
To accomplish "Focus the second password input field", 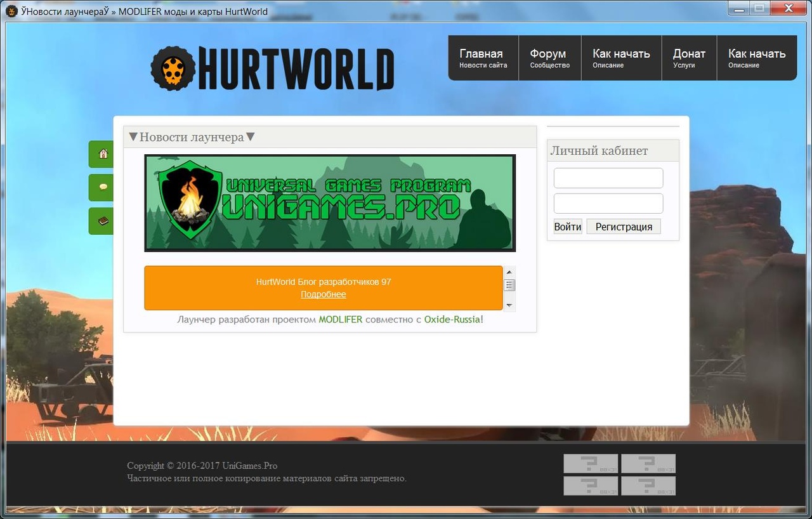I will click(x=608, y=204).
